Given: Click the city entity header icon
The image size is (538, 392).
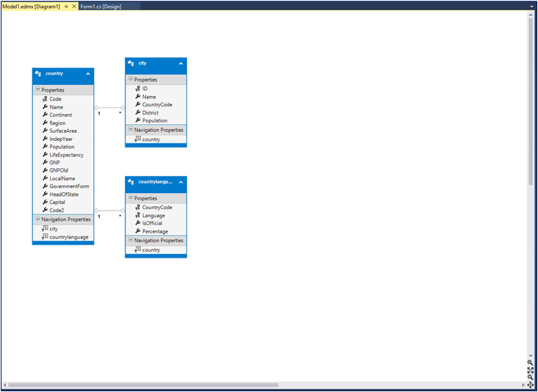Looking at the screenshot, I should click(131, 63).
